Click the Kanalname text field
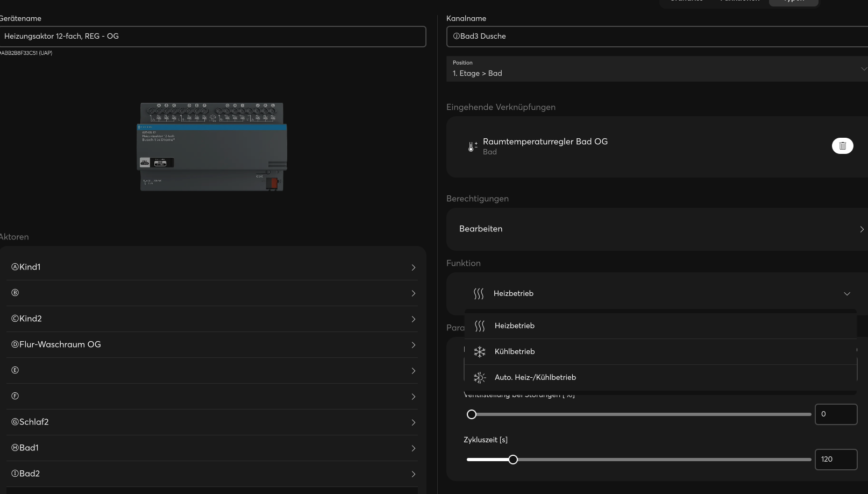Image resolution: width=868 pixels, height=494 pixels. 656,37
